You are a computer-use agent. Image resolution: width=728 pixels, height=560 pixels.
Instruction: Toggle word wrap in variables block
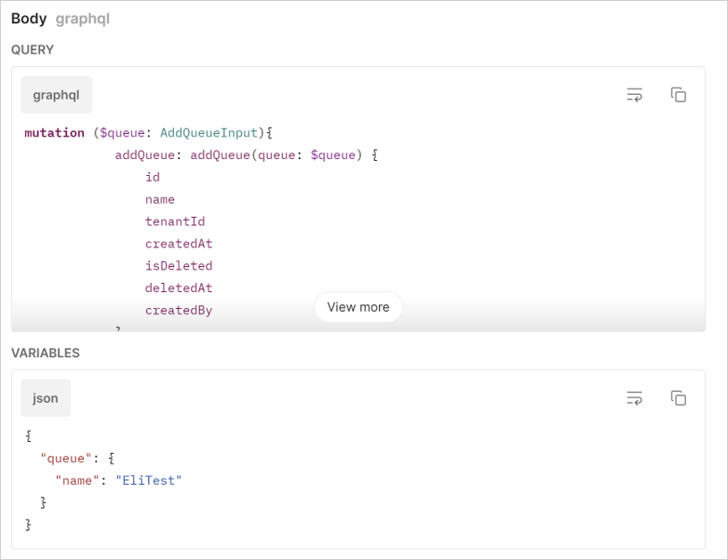pos(635,398)
